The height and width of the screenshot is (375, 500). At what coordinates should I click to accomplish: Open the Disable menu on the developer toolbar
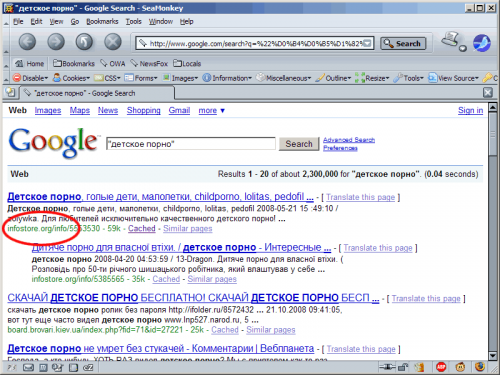tap(31, 78)
